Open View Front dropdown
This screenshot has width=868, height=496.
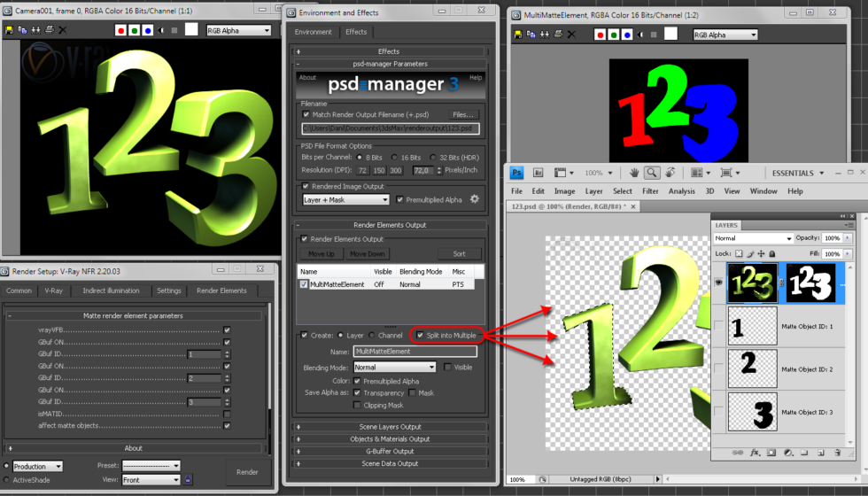151,480
